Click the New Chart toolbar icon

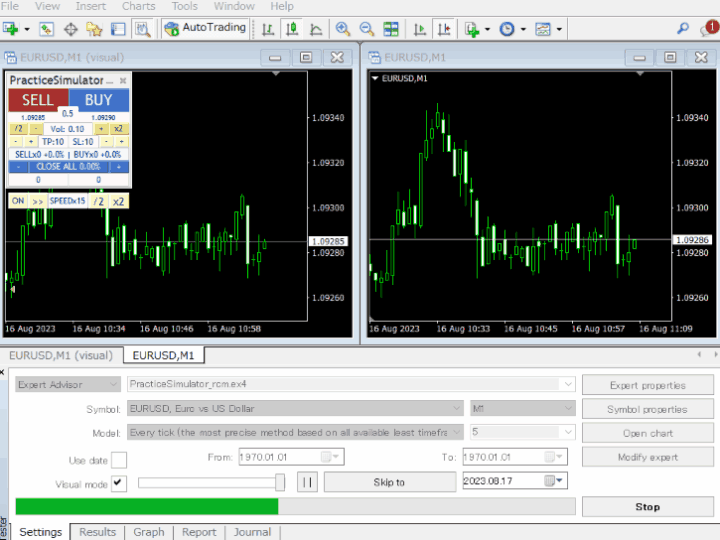11,29
